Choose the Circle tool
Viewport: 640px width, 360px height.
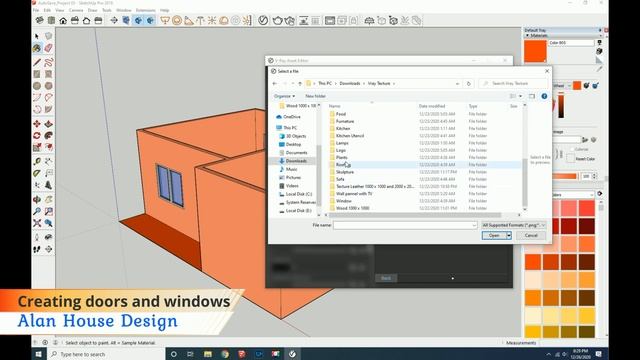[37, 86]
